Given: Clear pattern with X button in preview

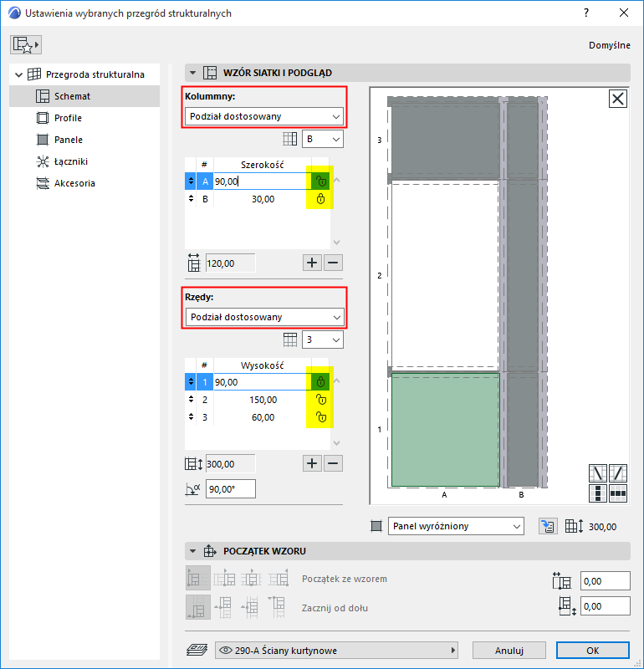Looking at the screenshot, I should pos(617,99).
